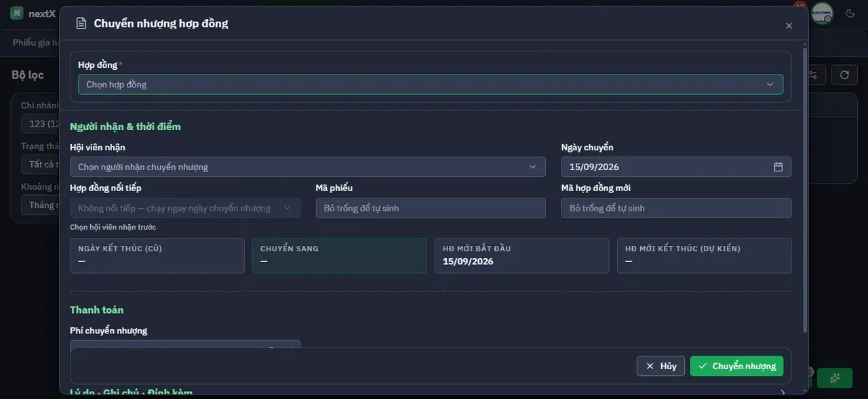868x399 pixels.
Task: Click the HĐ MỚI BẮT ĐẦU date value
Action: 468,261
